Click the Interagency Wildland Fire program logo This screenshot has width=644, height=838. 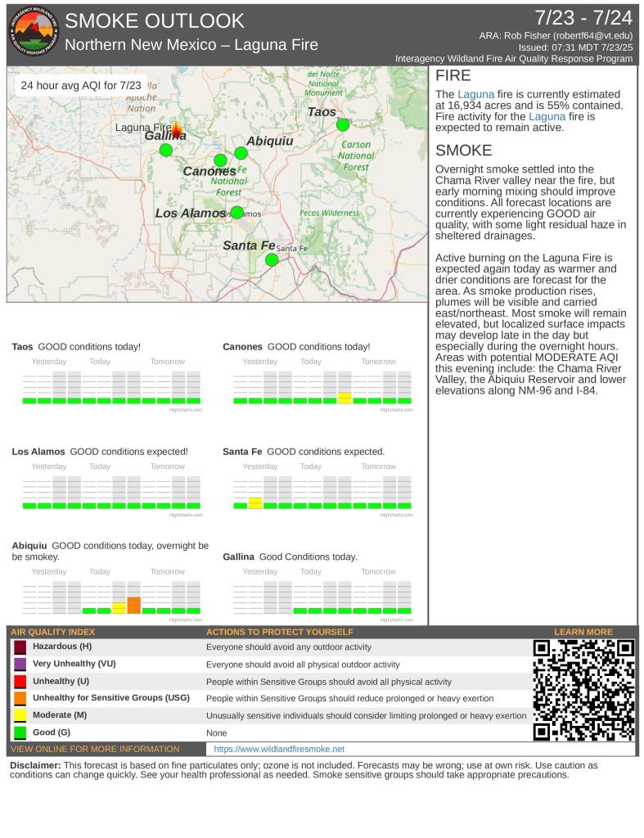(x=33, y=34)
